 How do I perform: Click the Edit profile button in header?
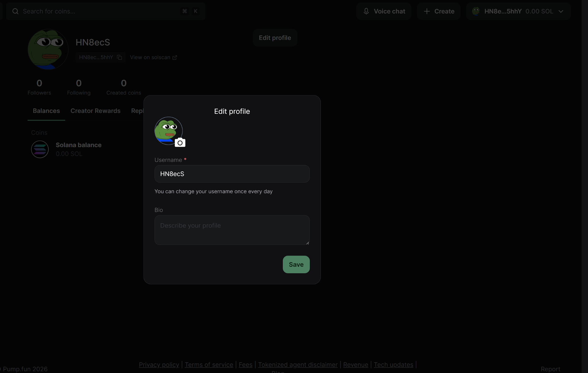click(275, 38)
